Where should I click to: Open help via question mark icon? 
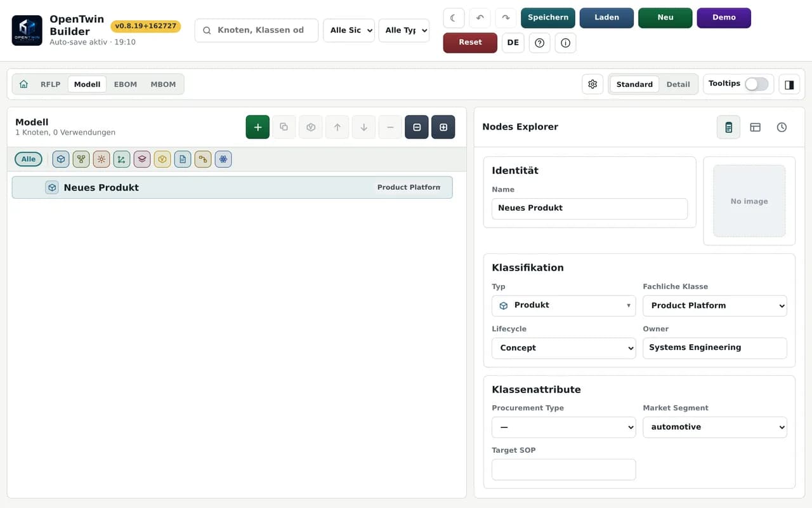click(540, 43)
